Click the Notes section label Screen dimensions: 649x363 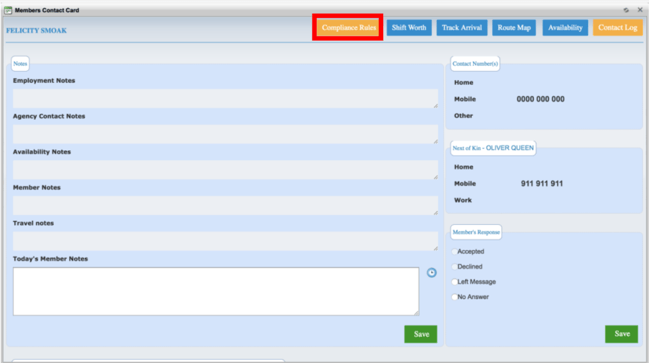click(x=20, y=64)
